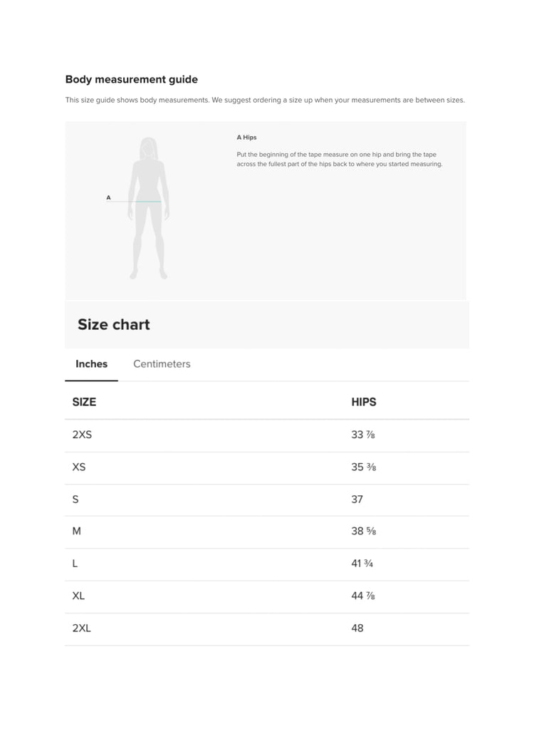Click the SIZE column header
The width and height of the screenshot is (534, 756).
[84, 402]
